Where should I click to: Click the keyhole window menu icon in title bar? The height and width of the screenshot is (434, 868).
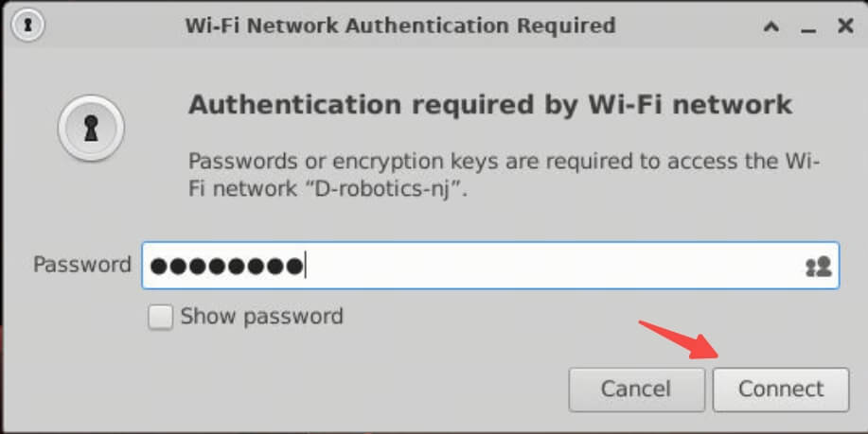point(28,26)
